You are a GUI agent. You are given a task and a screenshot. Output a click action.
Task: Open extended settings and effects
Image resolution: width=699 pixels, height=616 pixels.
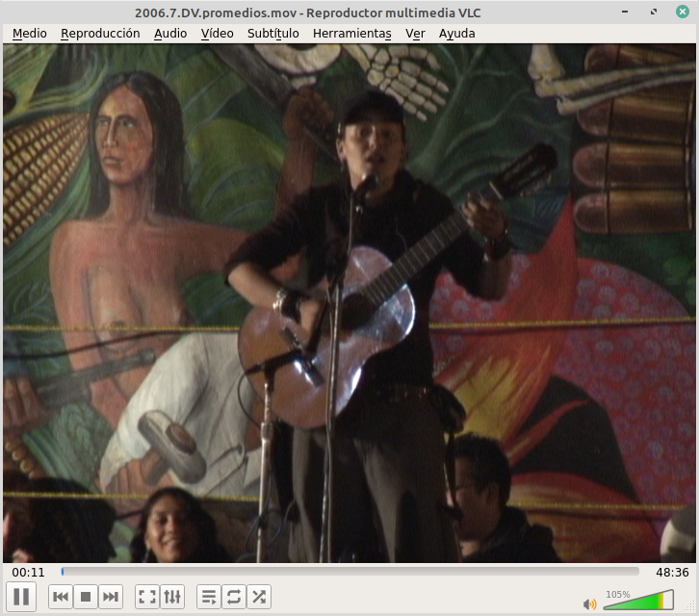pyautogui.click(x=172, y=597)
